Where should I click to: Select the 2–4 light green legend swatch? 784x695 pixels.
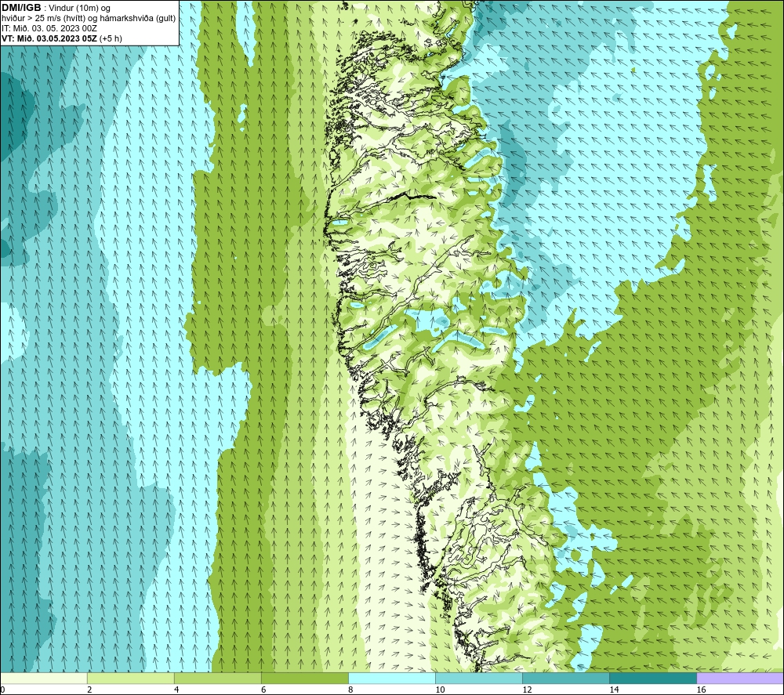[x=130, y=678]
